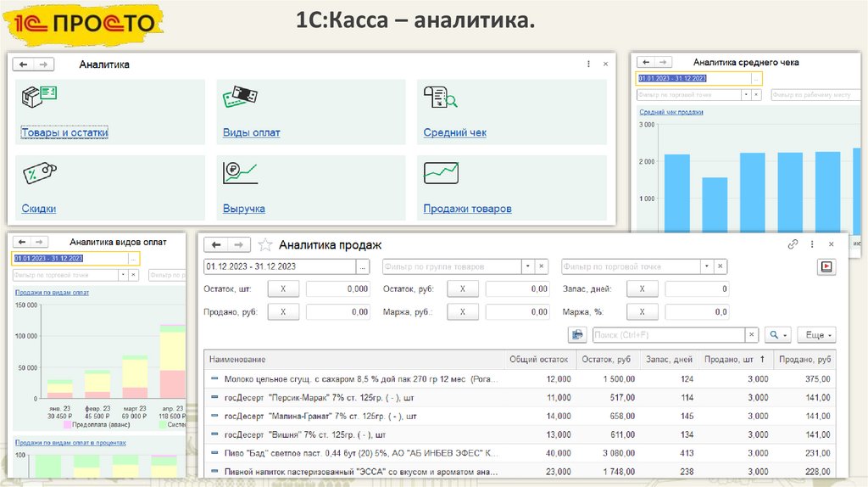Toggle the X button for Продано, руб
Screen dimensions: 868x487
[x=283, y=312]
